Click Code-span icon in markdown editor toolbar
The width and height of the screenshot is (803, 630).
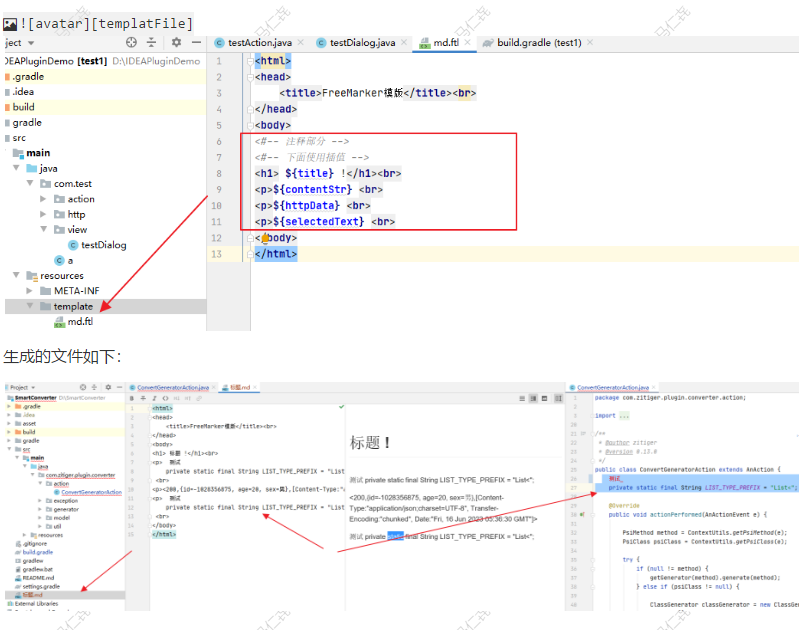point(165,398)
